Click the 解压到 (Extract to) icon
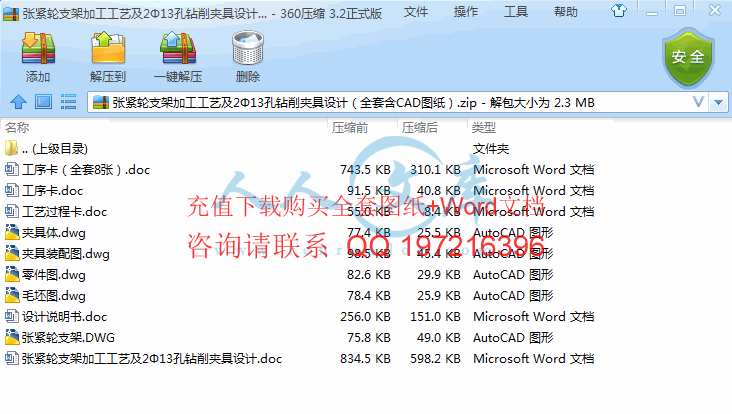 pos(108,48)
